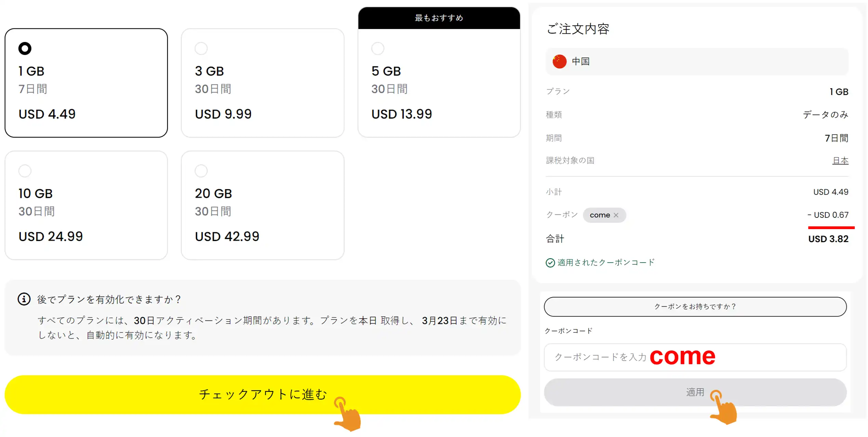
Task: Click the China flag icon in the order summary
Action: 560,62
